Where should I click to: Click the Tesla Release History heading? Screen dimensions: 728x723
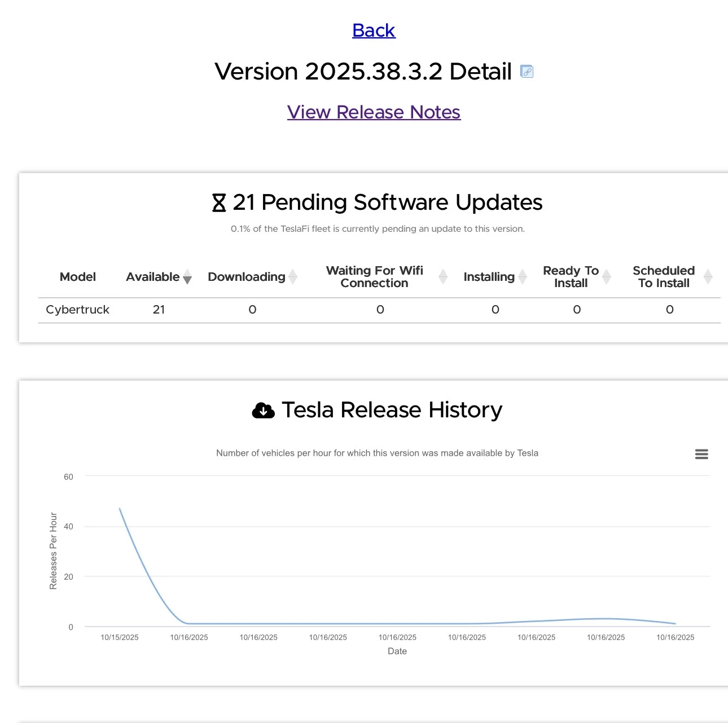[x=392, y=410]
